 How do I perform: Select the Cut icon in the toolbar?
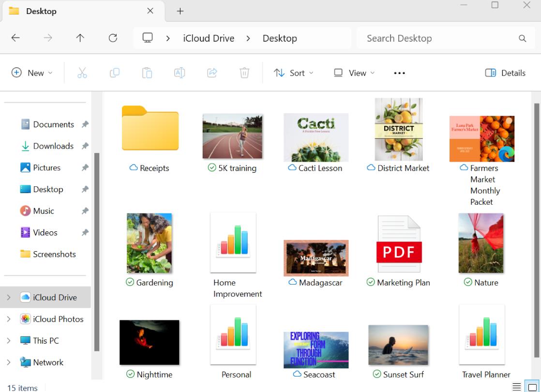[82, 73]
